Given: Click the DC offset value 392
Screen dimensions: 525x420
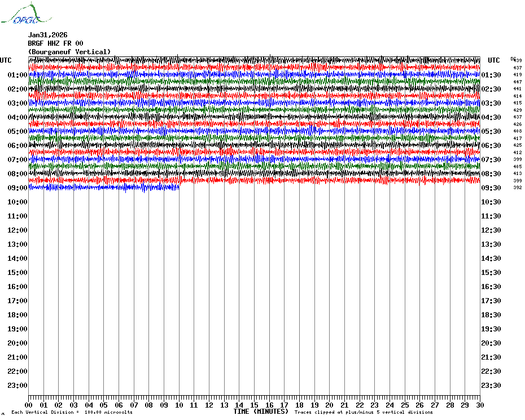Looking at the screenshot, I should pos(518,187).
